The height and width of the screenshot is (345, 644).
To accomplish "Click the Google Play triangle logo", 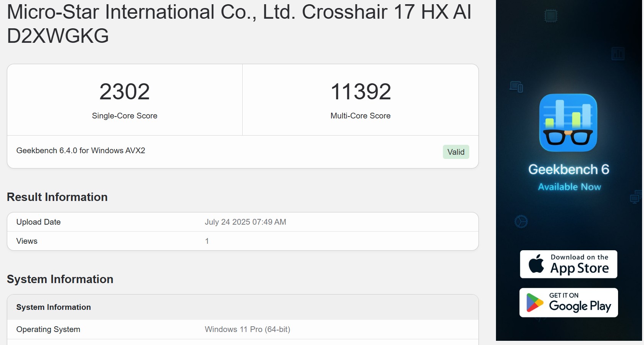I will click(535, 303).
